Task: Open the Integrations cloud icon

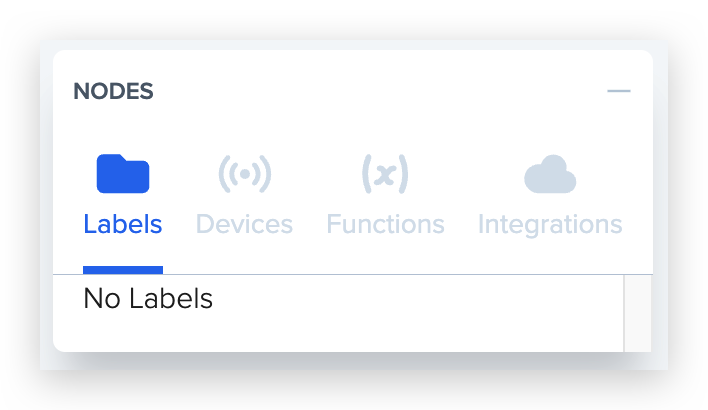Action: coord(550,174)
